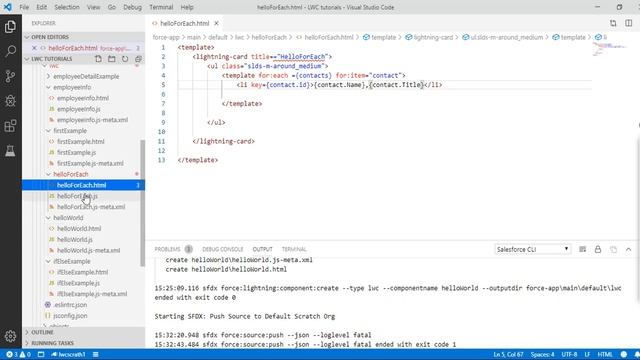Click the list icon beside lwcscratch1

pos(96,354)
